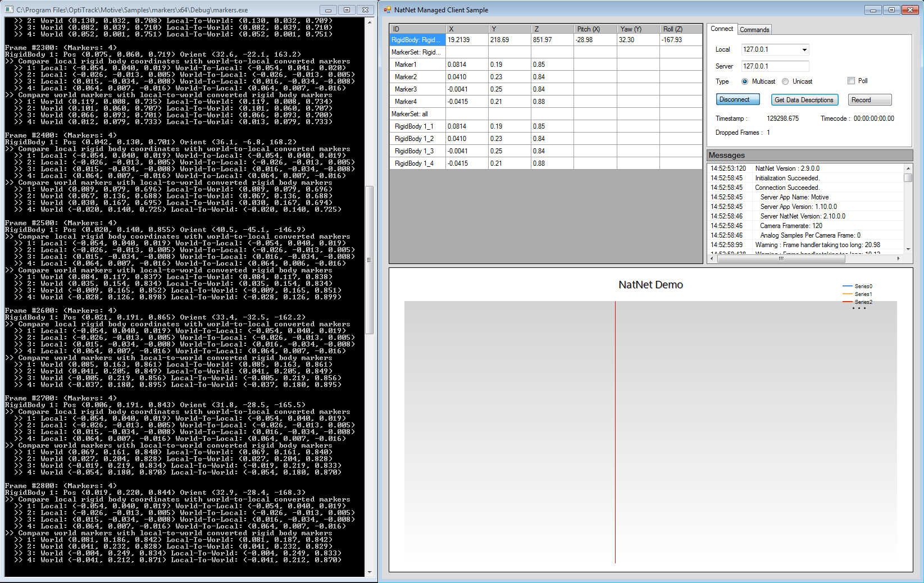Select the Unicast radio button
924x583 pixels.
tap(785, 81)
